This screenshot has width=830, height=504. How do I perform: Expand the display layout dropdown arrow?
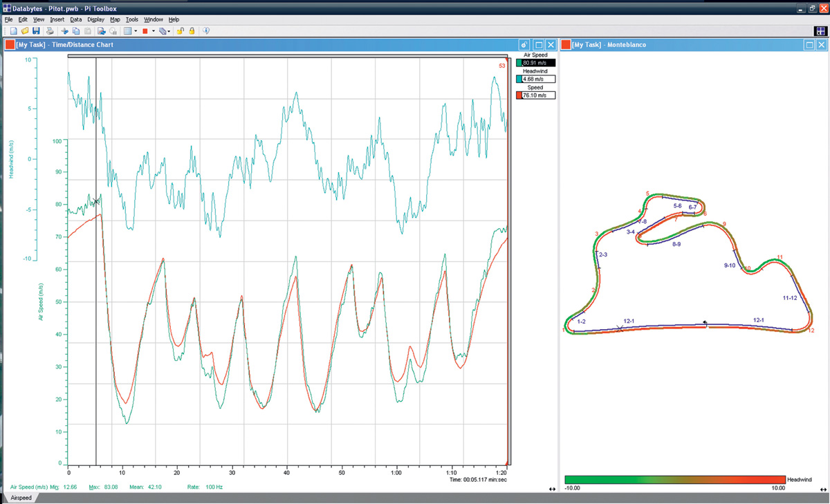[x=136, y=31]
